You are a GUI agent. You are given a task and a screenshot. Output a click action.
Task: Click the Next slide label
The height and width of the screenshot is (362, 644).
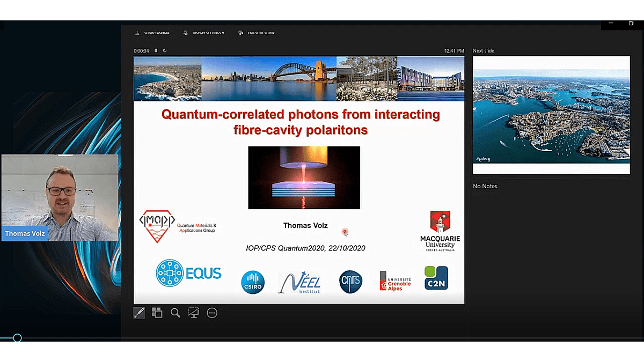pos(484,50)
